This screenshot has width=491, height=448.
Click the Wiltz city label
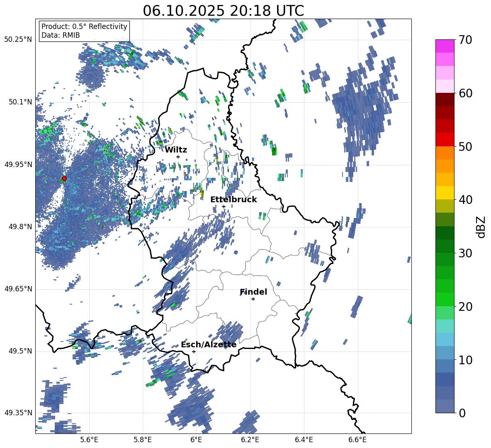176,150
